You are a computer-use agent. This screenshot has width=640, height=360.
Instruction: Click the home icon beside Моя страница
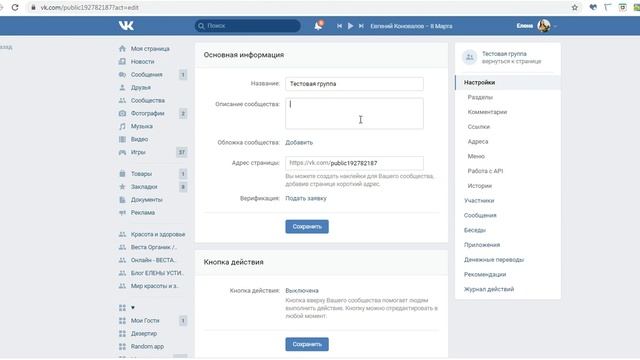(122, 49)
